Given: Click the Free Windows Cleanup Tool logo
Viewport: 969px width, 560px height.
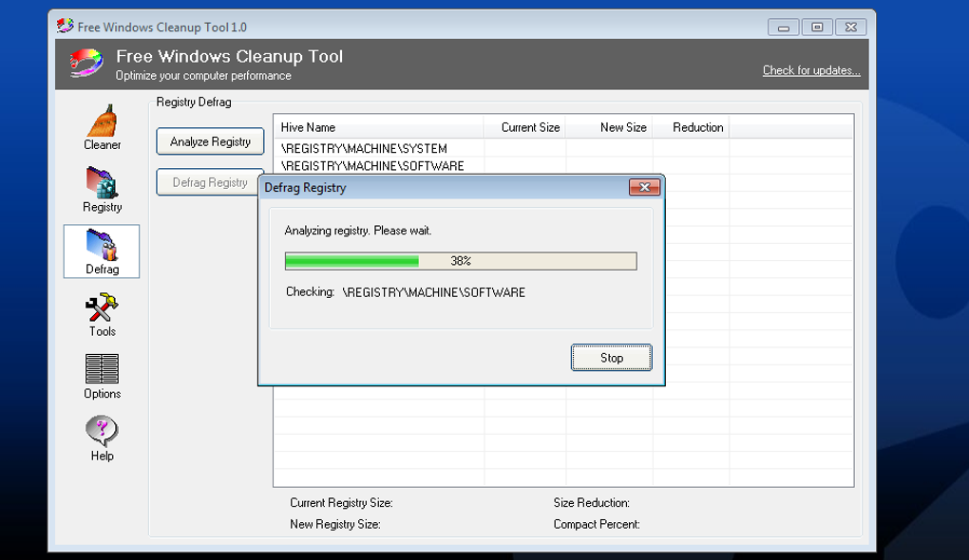Looking at the screenshot, I should (x=86, y=64).
